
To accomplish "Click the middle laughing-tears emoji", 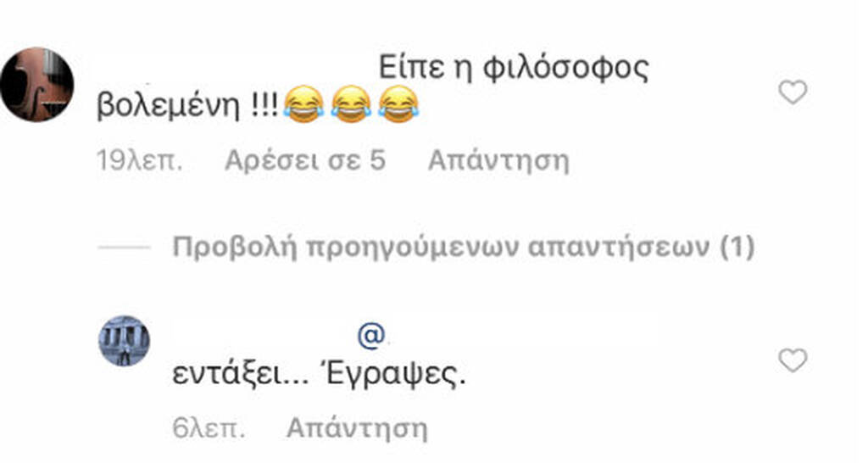I will pyautogui.click(x=352, y=104).
